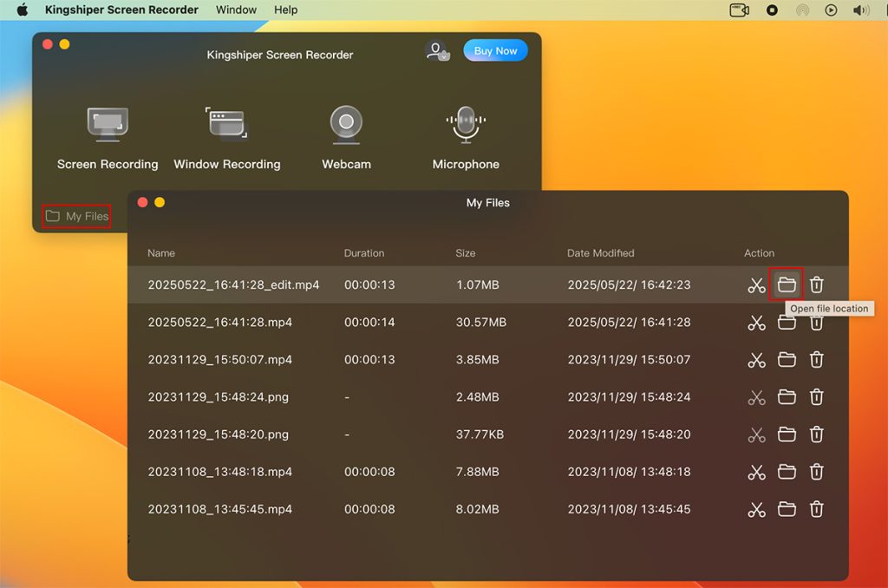Click the menu bar play circle icon
The image size is (888, 588).
[x=831, y=10]
